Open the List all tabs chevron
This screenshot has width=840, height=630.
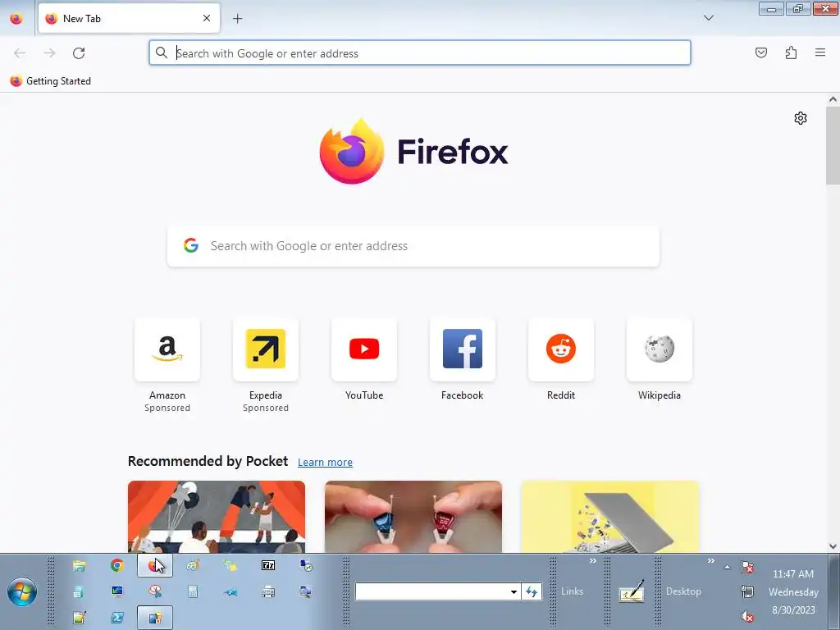tap(708, 18)
